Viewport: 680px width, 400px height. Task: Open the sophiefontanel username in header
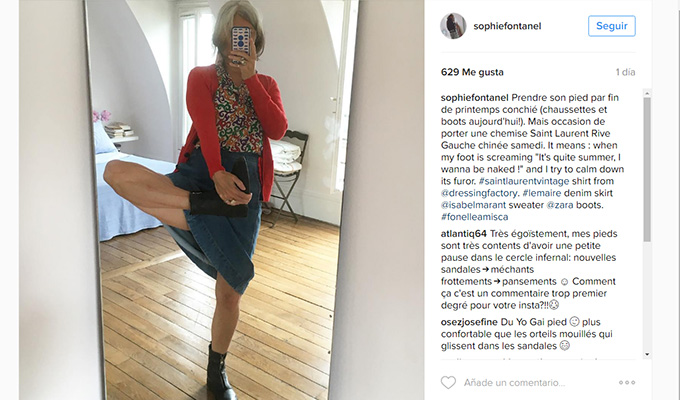(x=507, y=26)
